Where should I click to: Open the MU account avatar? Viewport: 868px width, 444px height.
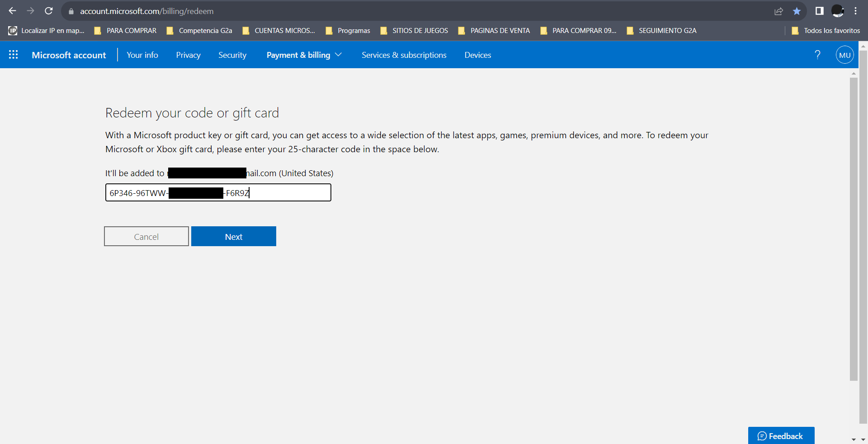point(844,55)
